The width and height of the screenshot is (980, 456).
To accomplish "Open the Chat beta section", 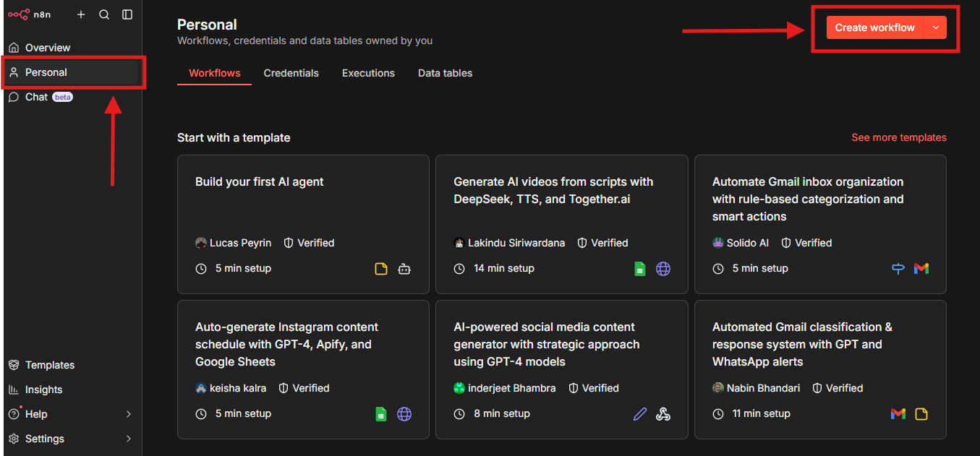I will click(36, 97).
